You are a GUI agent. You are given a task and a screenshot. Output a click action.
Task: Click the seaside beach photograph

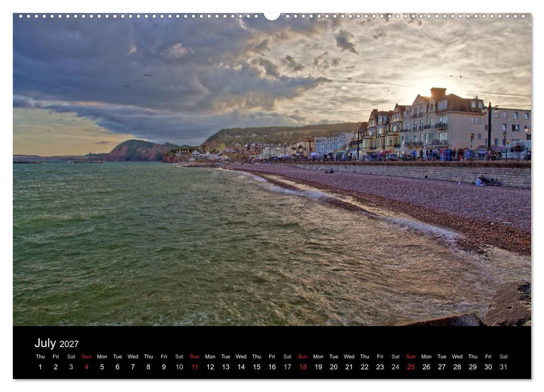point(272,170)
